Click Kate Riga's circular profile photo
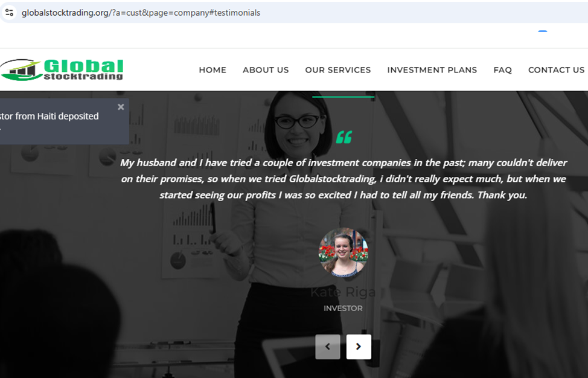The image size is (588, 378). point(343,252)
